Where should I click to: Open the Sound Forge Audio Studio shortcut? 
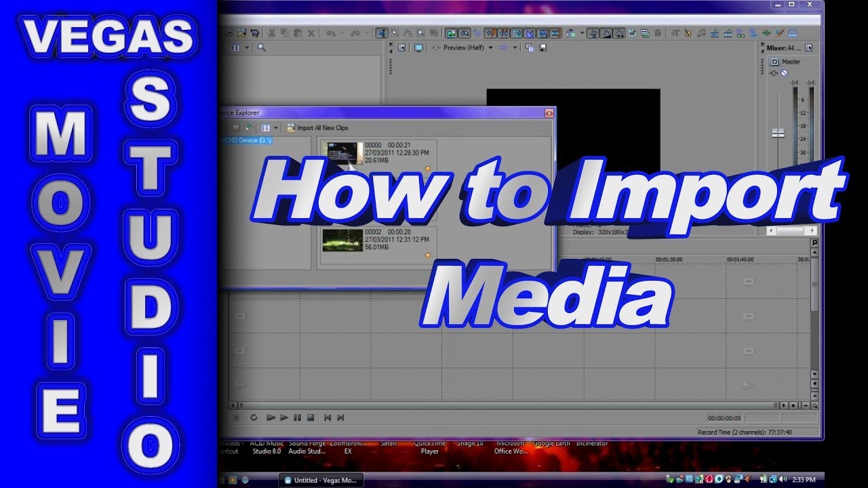pos(307,447)
